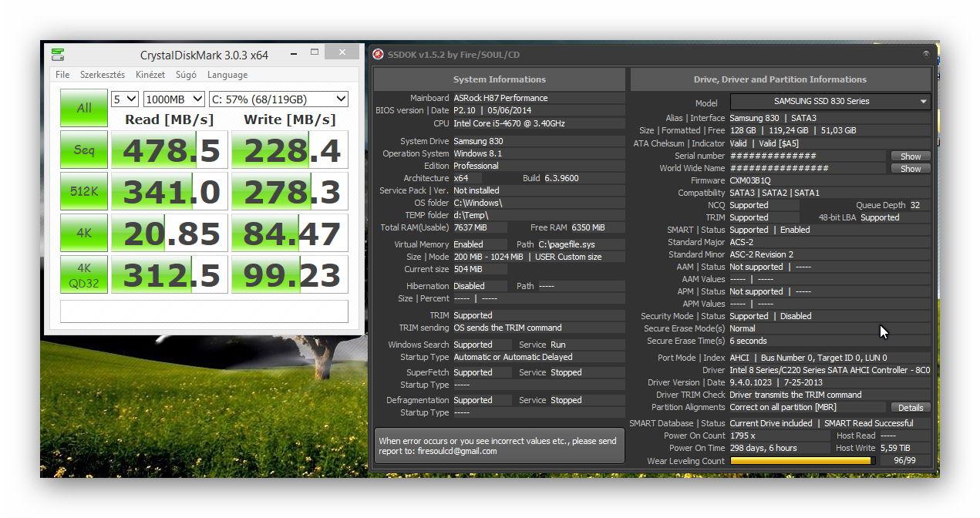Image resolution: width=980 pixels, height=518 pixels.
Task: Click the Secure Erase Time value 6 seconds
Action: point(748,341)
